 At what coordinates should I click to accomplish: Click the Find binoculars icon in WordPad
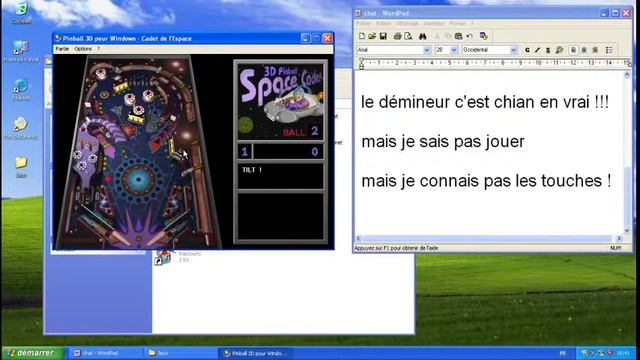(422, 36)
